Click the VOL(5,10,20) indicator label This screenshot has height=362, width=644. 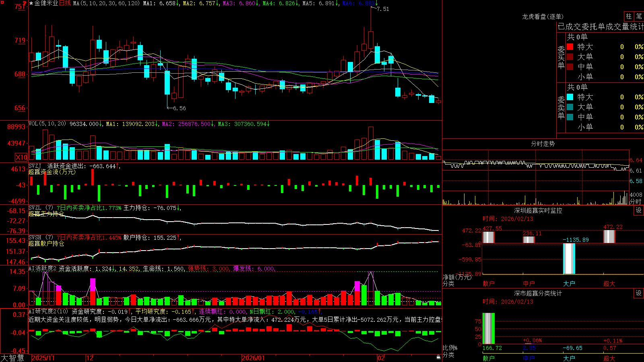click(47, 124)
